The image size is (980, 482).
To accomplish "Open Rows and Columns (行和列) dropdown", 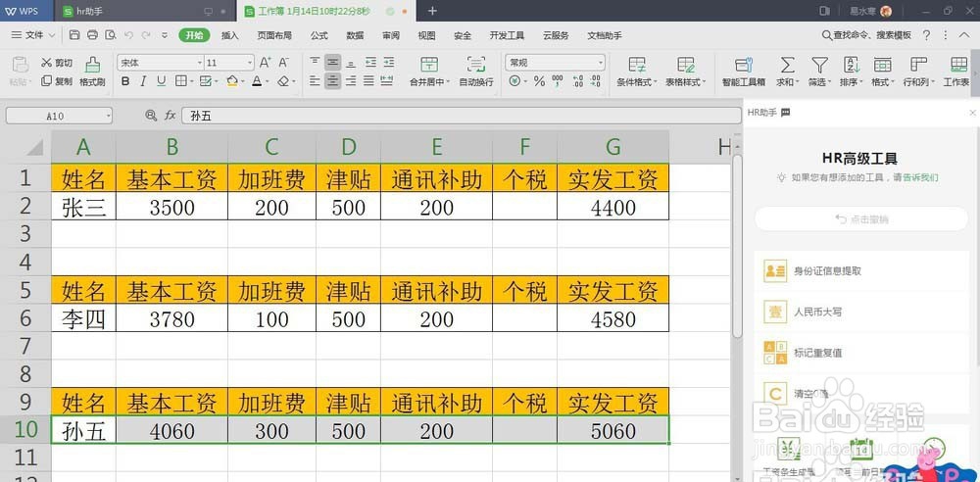I will 918,72.
